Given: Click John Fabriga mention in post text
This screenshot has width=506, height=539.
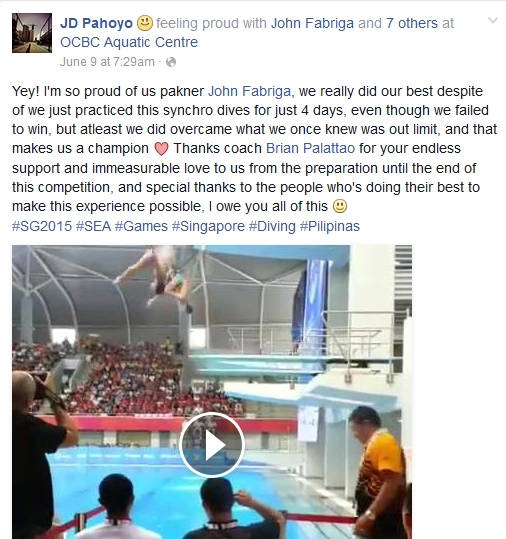Looking at the screenshot, I should pos(250,91).
